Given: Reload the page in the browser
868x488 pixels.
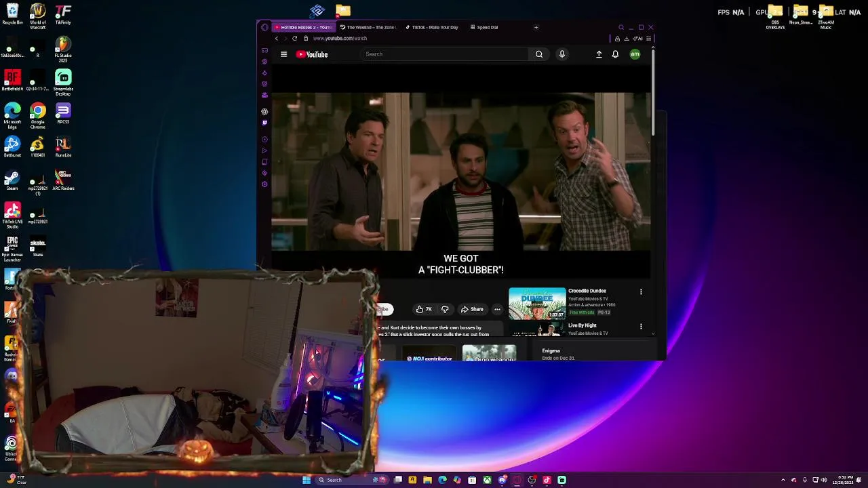Looking at the screenshot, I should coord(294,38).
